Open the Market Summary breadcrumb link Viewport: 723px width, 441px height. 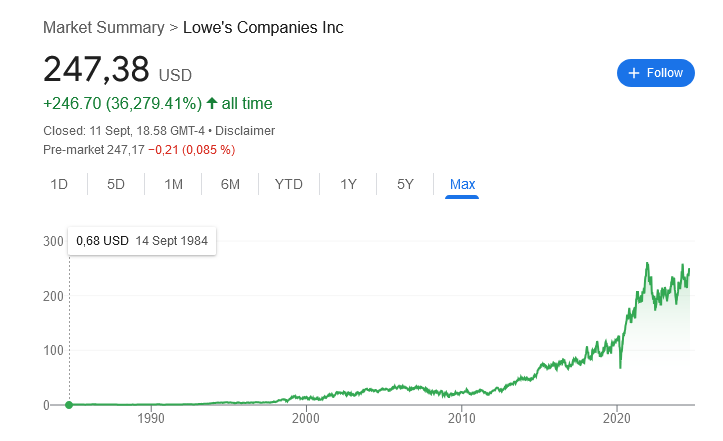104,27
